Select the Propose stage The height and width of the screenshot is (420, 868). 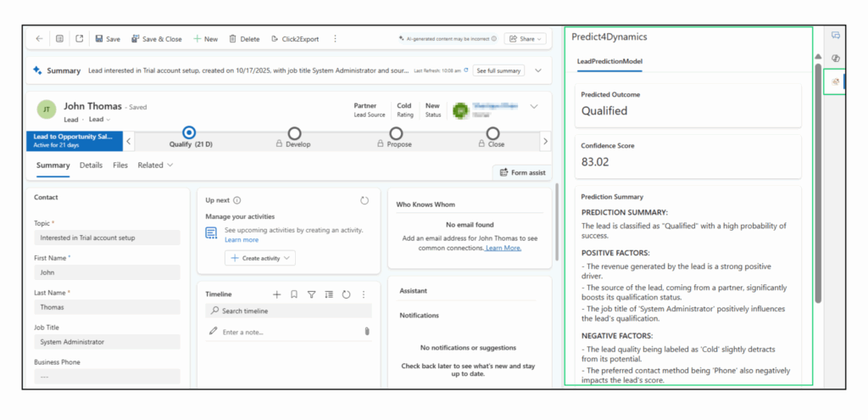[x=396, y=133]
